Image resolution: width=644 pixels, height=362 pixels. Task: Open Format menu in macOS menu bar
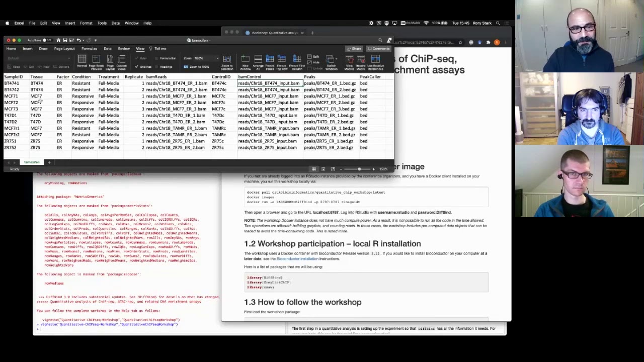[x=86, y=23]
